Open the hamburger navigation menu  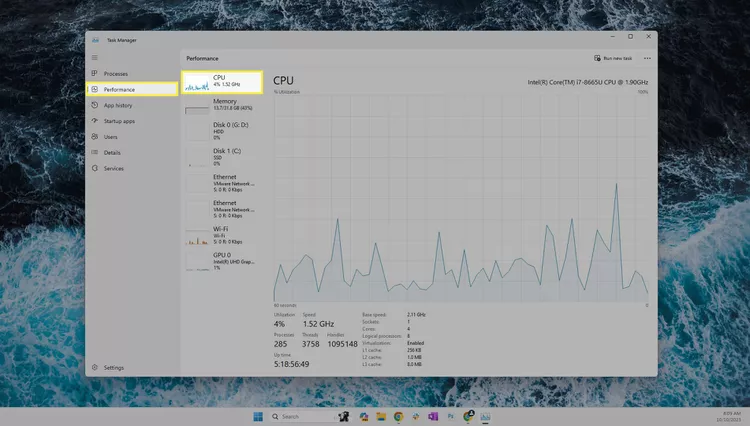click(95, 58)
